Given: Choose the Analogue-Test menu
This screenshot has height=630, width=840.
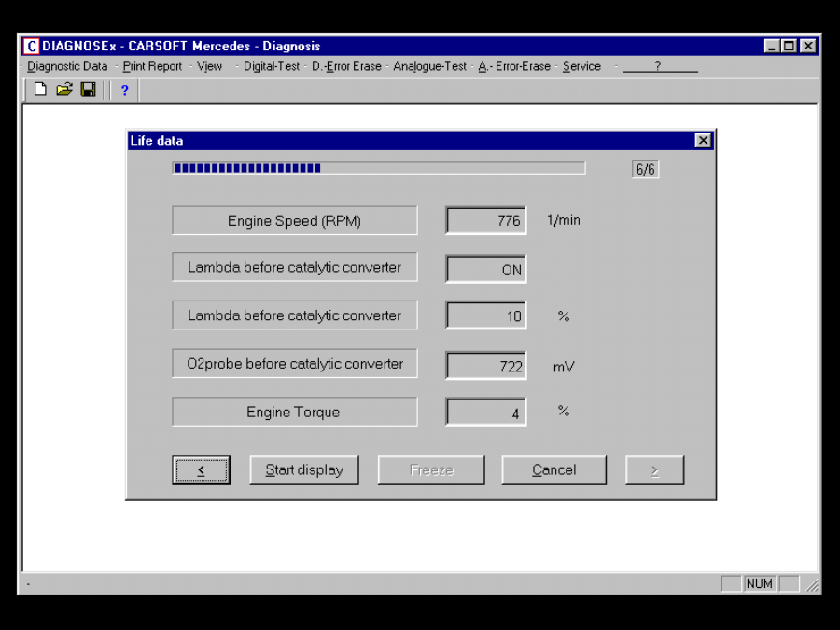Looking at the screenshot, I should [429, 66].
